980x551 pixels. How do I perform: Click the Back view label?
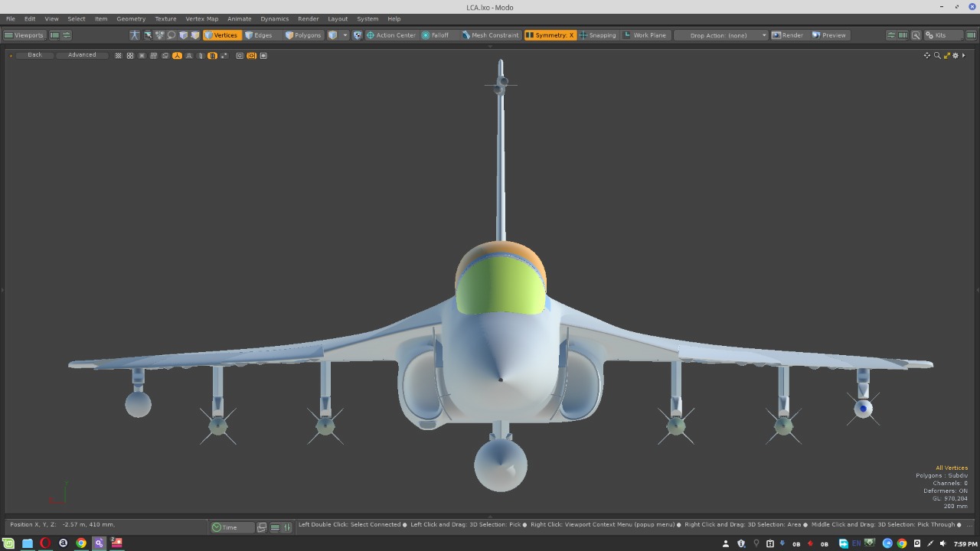click(x=35, y=55)
